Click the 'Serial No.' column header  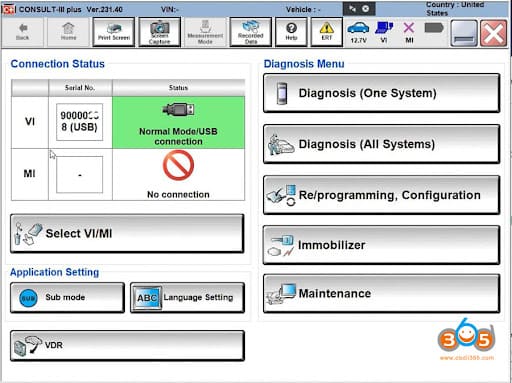[80, 88]
